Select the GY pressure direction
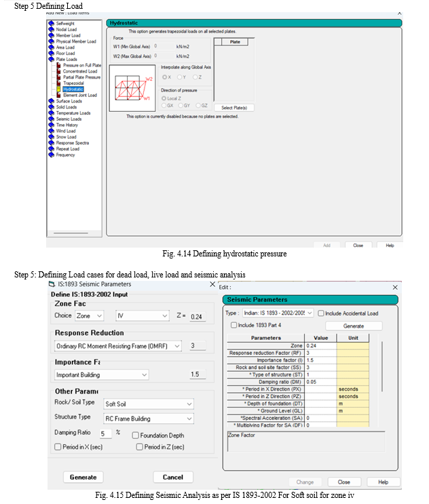 point(181,105)
